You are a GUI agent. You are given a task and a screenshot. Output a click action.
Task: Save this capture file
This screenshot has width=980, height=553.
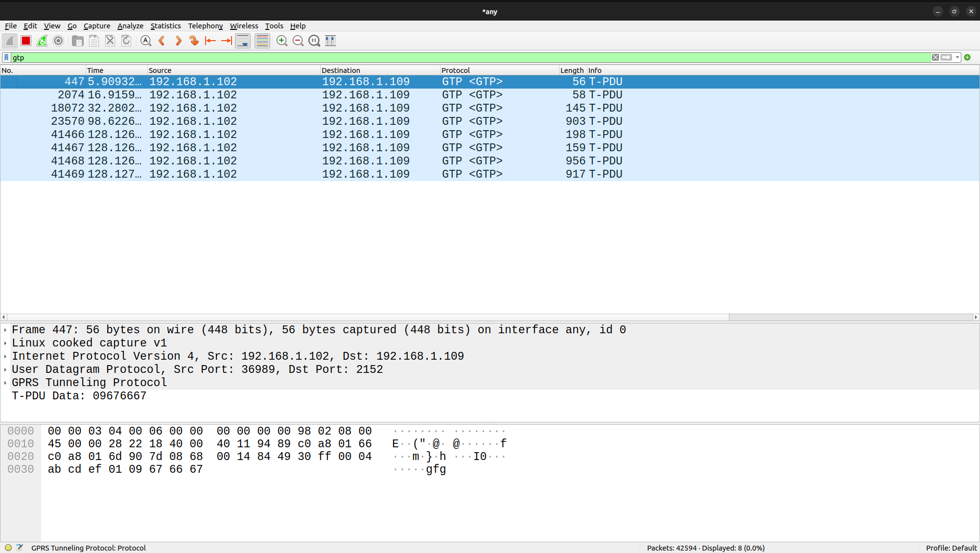coord(94,41)
